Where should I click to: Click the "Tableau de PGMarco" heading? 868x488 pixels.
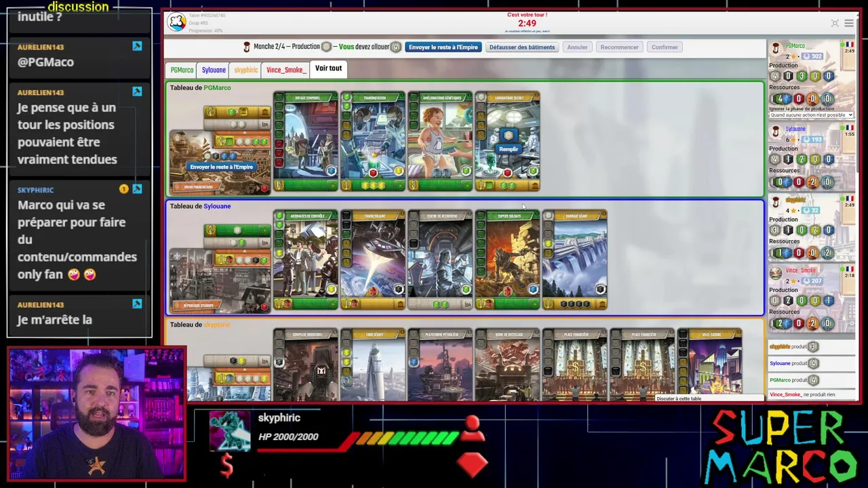click(x=200, y=87)
